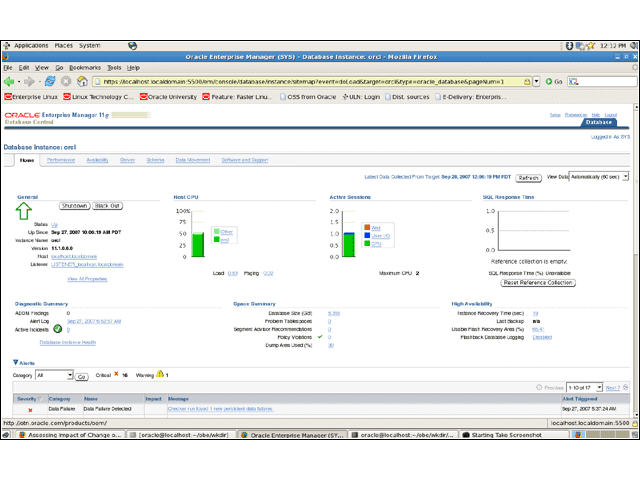This screenshot has height=480, width=640.
Task: Open the GNOME Places menu
Action: pyautogui.click(x=64, y=45)
